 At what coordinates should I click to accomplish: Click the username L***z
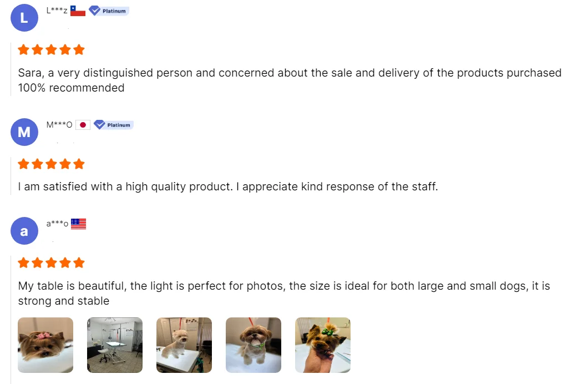[57, 11]
